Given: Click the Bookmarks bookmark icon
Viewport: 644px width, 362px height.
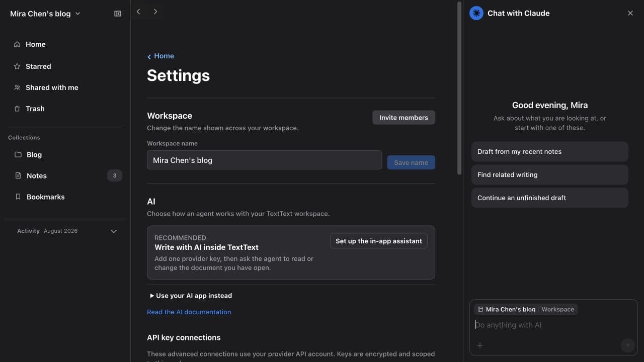Looking at the screenshot, I should tap(18, 197).
